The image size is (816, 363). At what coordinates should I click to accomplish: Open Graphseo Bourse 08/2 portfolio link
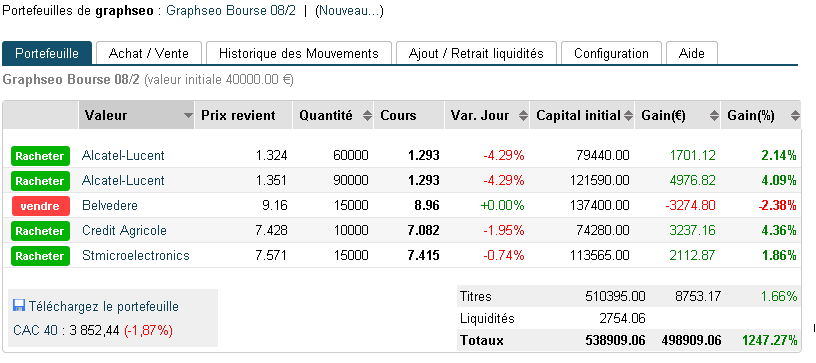(231, 11)
